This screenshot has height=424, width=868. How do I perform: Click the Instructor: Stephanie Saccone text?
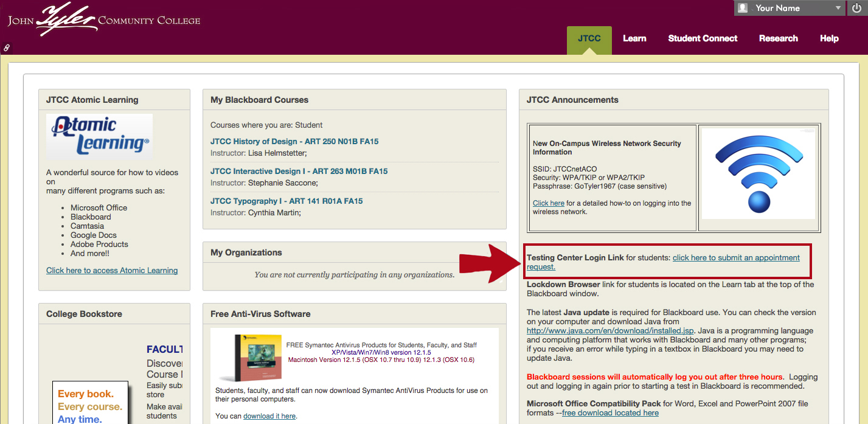point(264,183)
